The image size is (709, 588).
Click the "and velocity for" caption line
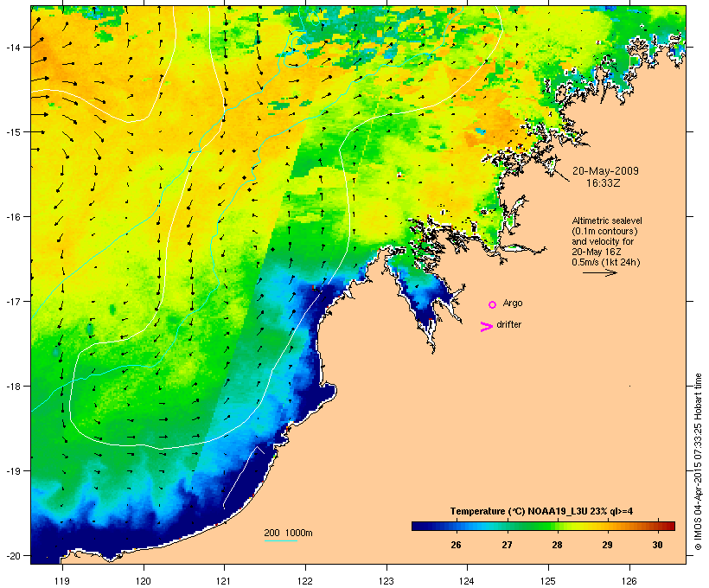[603, 241]
